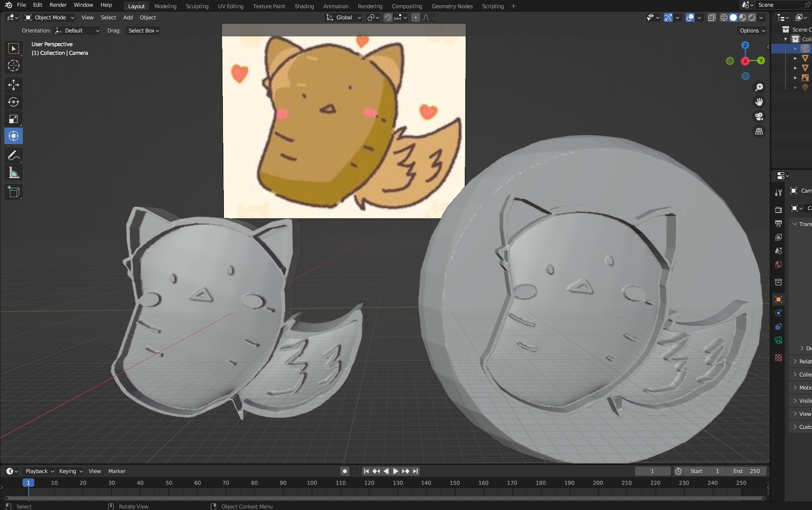Open the Object Mode dropdown
Viewport: 812px width, 510px height.
tap(50, 17)
